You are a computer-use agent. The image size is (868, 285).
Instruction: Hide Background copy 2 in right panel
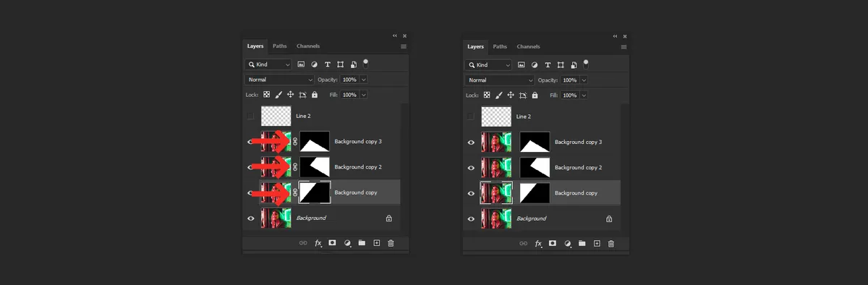click(x=471, y=168)
